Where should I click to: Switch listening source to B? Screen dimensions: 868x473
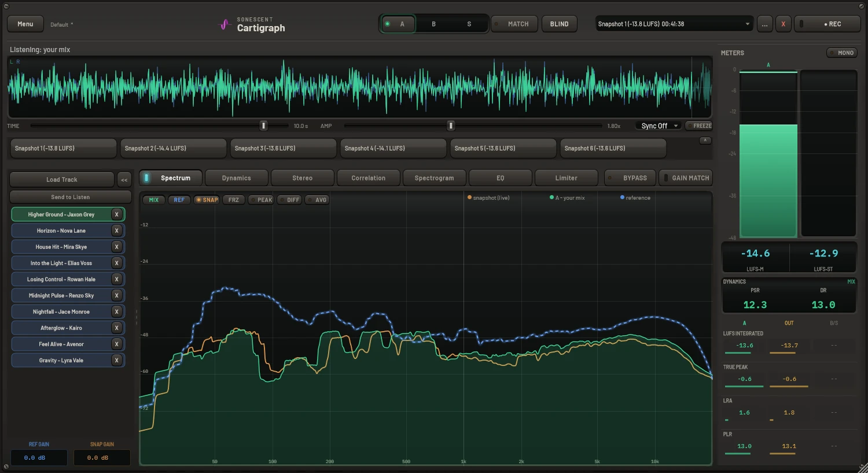[433, 24]
